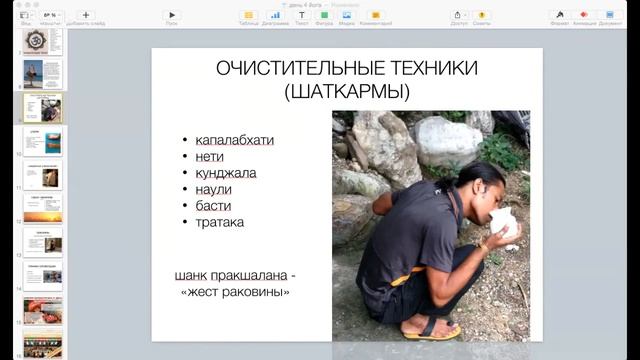Select the photo of man crouching by rocks
Screen dimensions: 640x360
click(x=431, y=226)
